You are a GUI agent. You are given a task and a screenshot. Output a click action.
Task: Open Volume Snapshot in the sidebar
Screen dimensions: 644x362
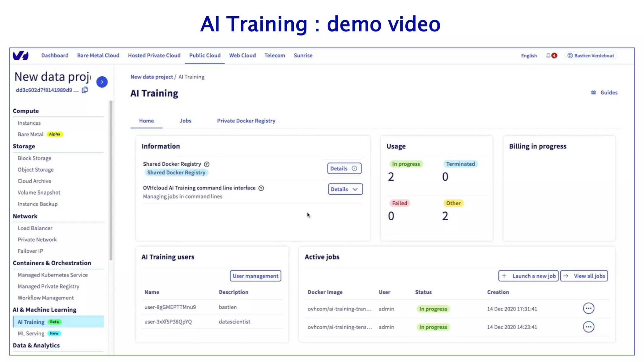tap(39, 192)
